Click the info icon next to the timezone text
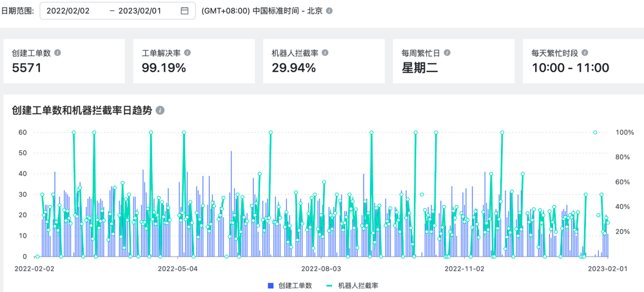The height and width of the screenshot is (292, 644). point(329,11)
